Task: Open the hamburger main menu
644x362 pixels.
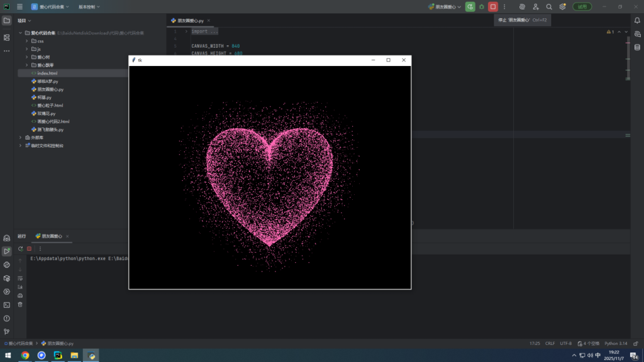Action: [x=20, y=7]
